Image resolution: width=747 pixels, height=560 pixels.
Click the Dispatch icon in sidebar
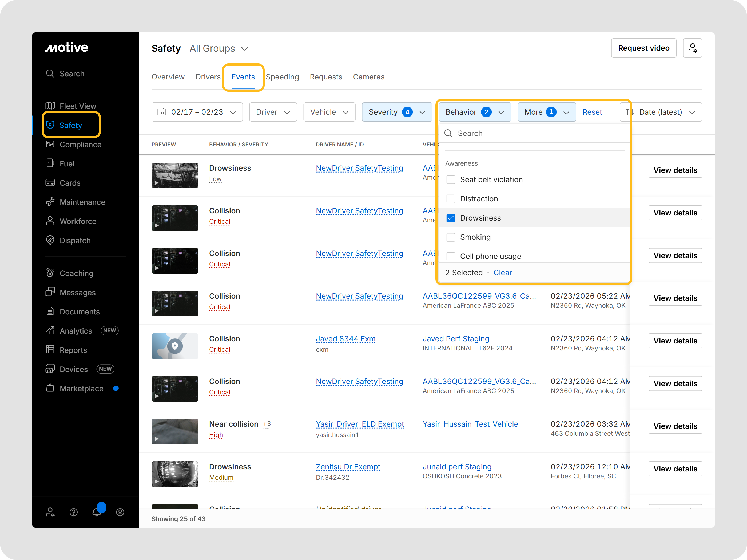[x=50, y=240]
